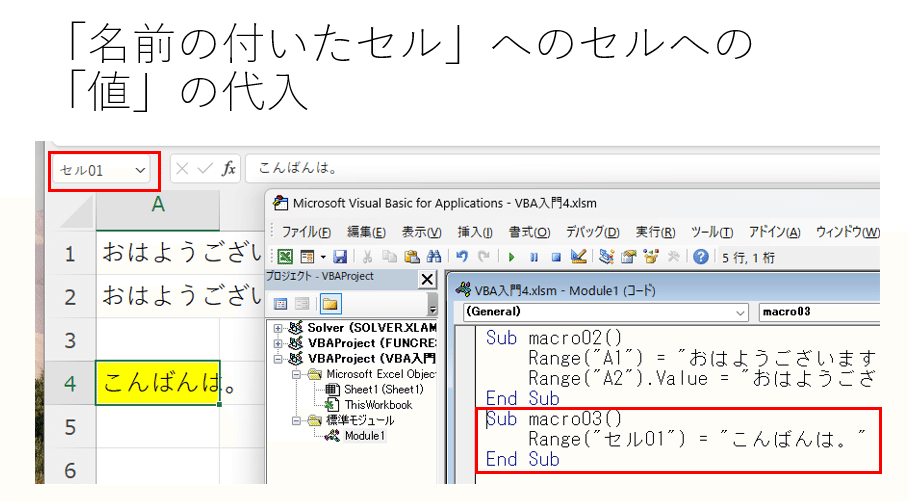
Task: Expand the Solver (SOLVER.XLAM) project node
Action: 278,328
